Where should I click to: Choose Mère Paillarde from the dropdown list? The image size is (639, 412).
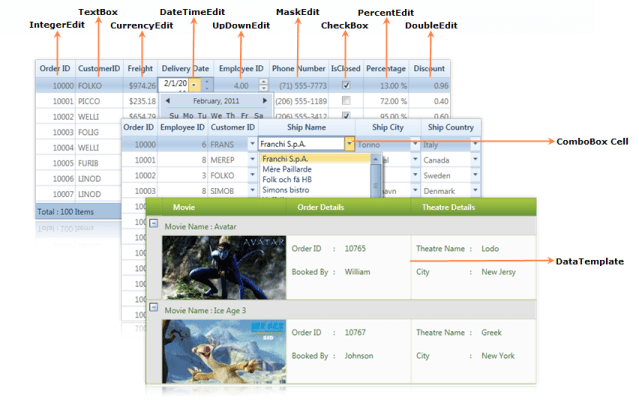(315, 169)
